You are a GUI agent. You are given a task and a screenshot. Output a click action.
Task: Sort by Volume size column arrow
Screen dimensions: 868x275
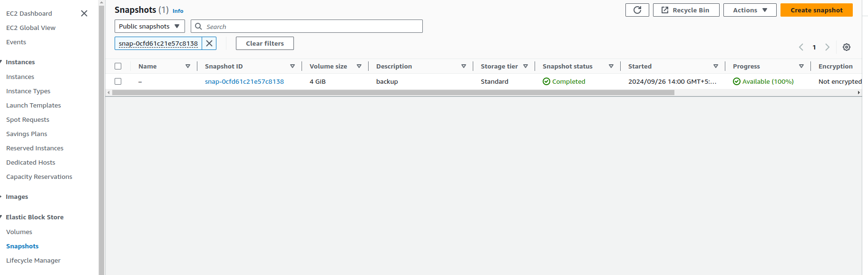pos(359,66)
